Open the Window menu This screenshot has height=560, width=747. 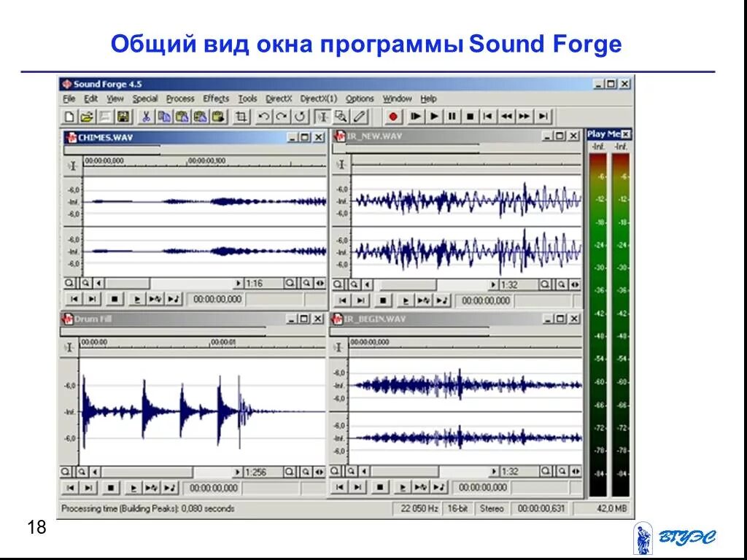[x=398, y=98]
